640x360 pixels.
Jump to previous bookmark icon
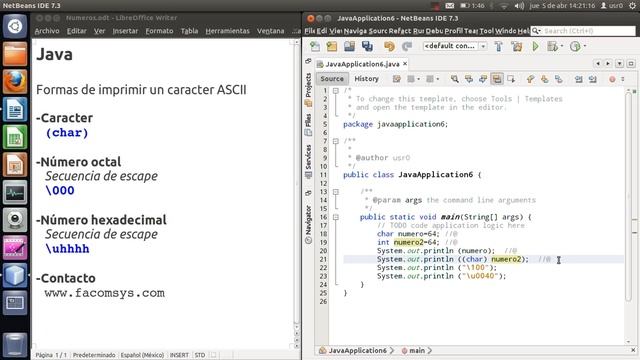coord(530,79)
